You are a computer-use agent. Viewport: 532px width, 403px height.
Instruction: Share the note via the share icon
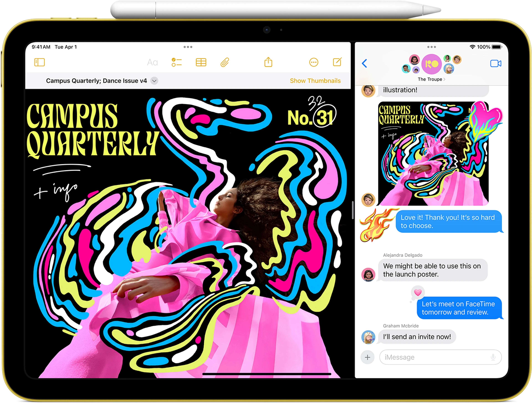(268, 62)
